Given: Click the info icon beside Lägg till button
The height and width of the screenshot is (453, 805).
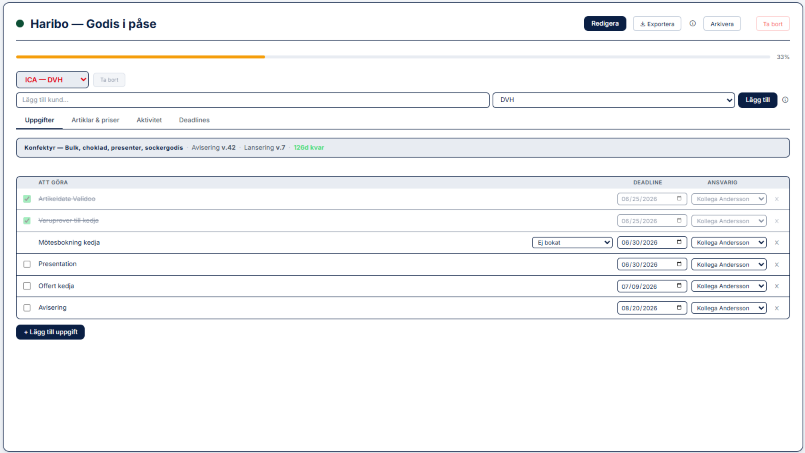Looking at the screenshot, I should tap(785, 100).
